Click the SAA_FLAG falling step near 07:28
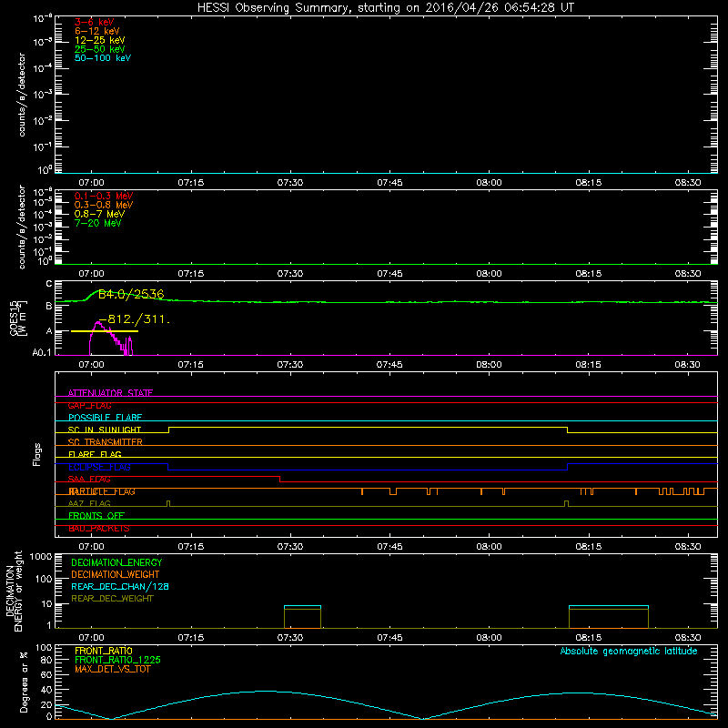The image size is (728, 728). (x=280, y=480)
